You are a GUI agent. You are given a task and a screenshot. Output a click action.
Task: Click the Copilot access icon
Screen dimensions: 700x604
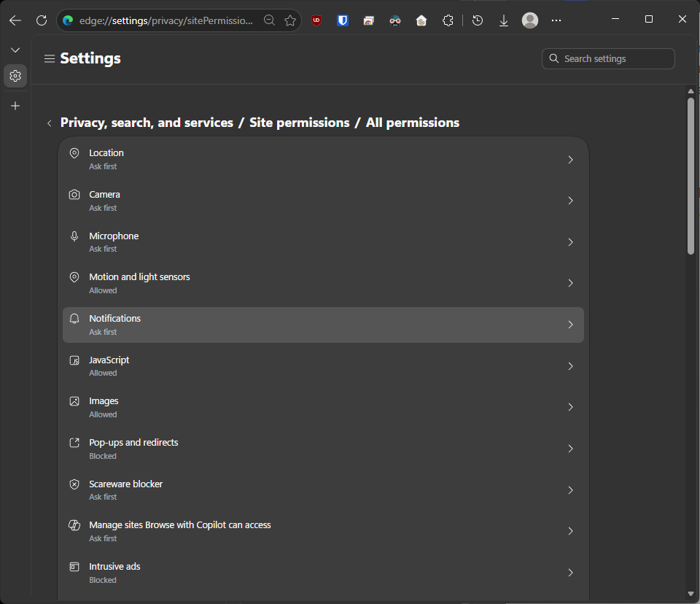pyautogui.click(x=74, y=525)
